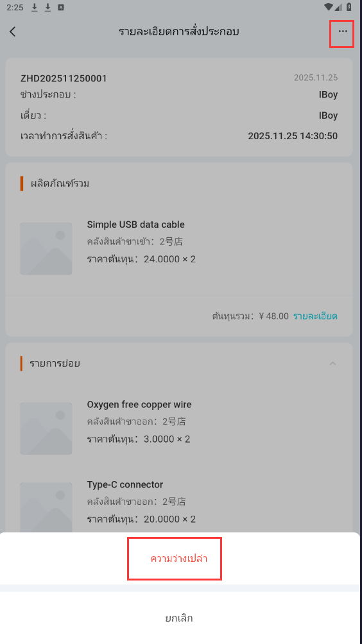The width and height of the screenshot is (362, 644).
Task: Click the Simple USB data cable title
Action: pos(135,225)
